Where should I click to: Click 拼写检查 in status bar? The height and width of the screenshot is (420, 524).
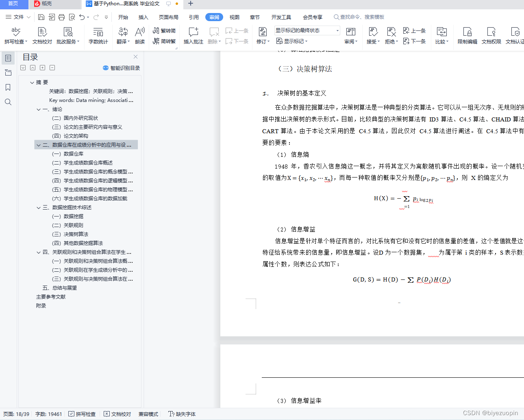tap(82, 414)
